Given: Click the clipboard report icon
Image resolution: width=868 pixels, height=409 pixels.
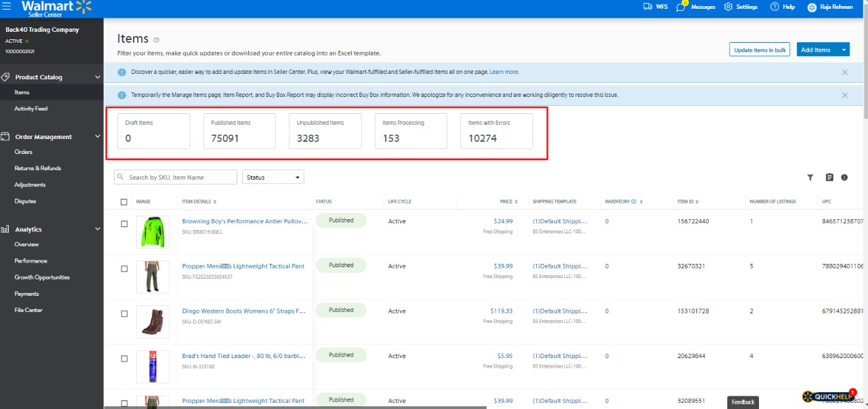Looking at the screenshot, I should 829,178.
